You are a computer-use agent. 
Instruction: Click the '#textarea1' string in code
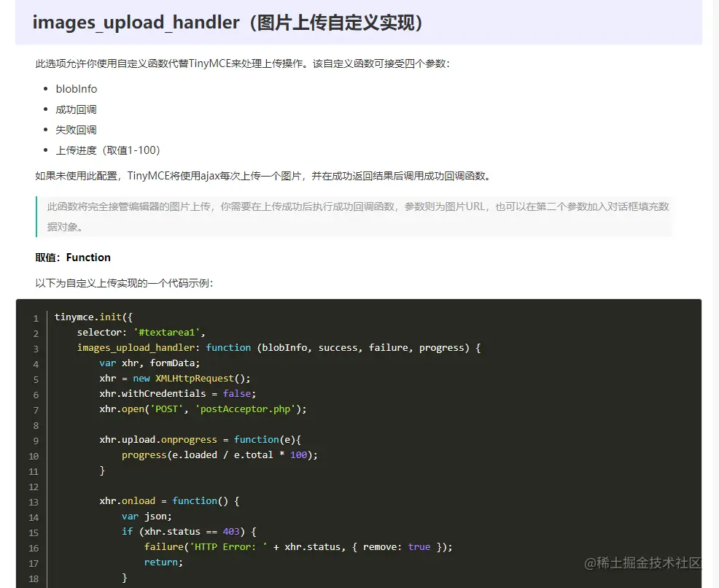166,332
